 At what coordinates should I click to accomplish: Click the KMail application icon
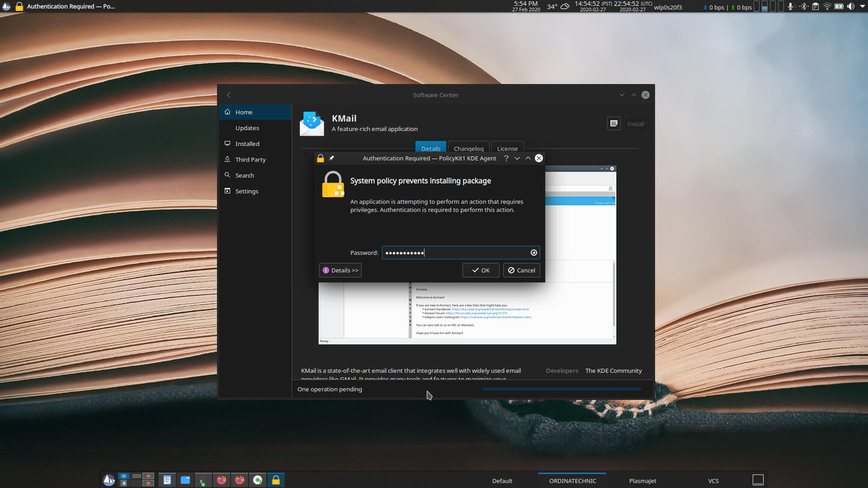[x=312, y=124]
